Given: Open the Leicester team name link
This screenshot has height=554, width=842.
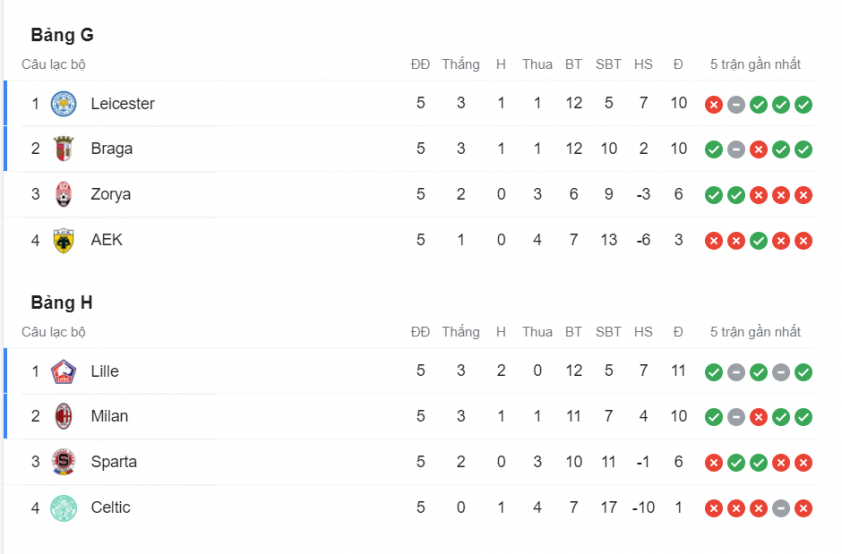Looking at the screenshot, I should [122, 104].
